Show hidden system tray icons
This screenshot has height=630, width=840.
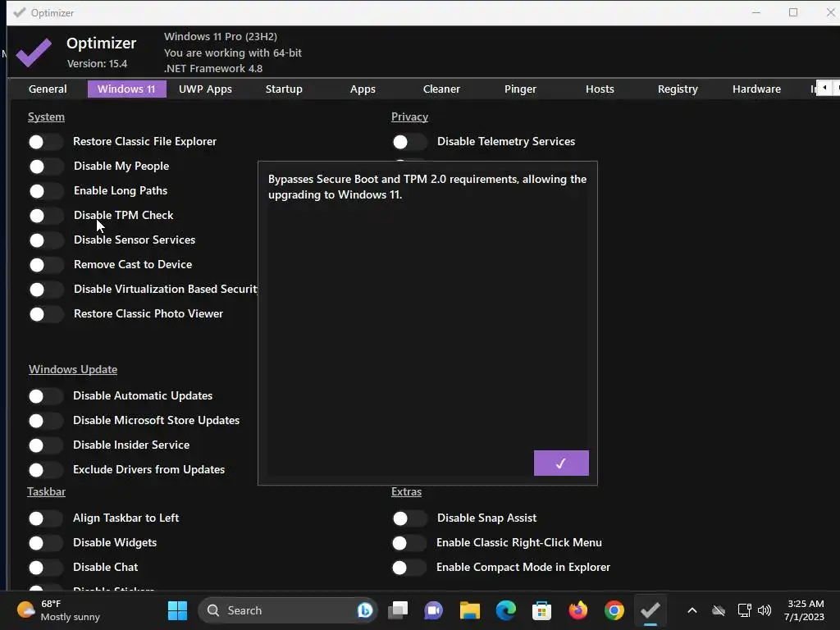692,610
